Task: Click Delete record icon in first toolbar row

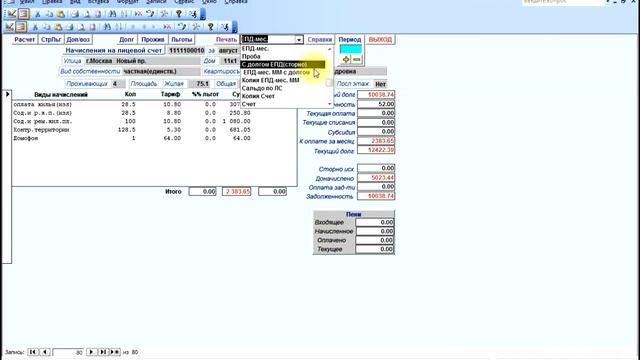Action: pyautogui.click(x=138, y=14)
